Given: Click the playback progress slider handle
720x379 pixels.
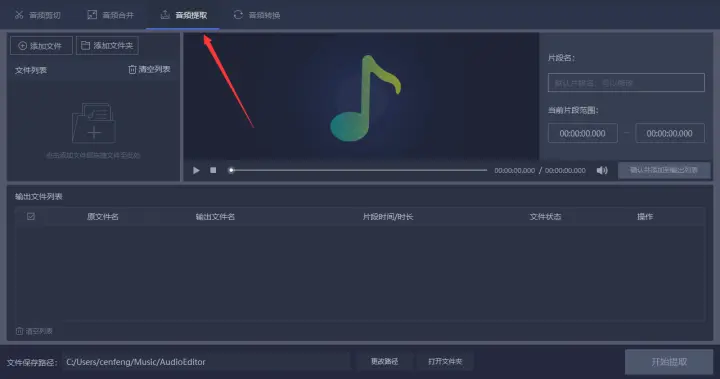Looking at the screenshot, I should 231,170.
